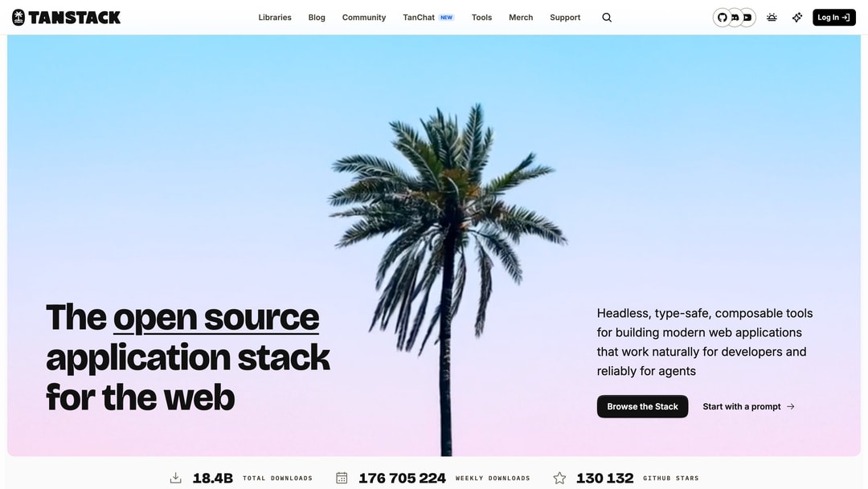The height and width of the screenshot is (489, 868).
Task: Click the Log In button
Action: [833, 18]
